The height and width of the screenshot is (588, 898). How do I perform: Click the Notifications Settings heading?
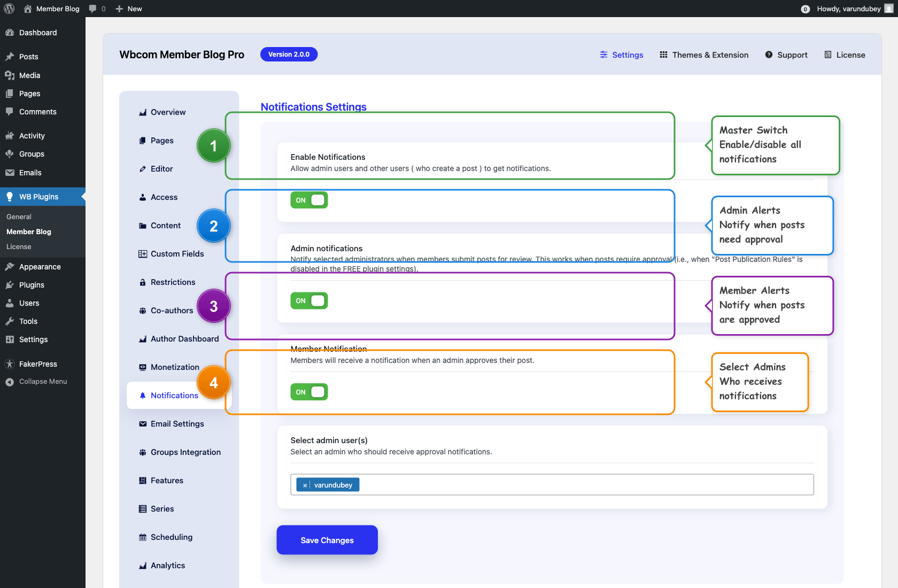[x=314, y=107]
